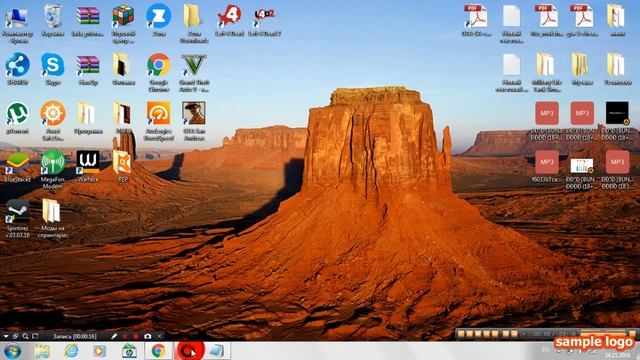Launch Left 4 Dead 2 shortcut
This screenshot has height=360, width=640.
(264, 20)
